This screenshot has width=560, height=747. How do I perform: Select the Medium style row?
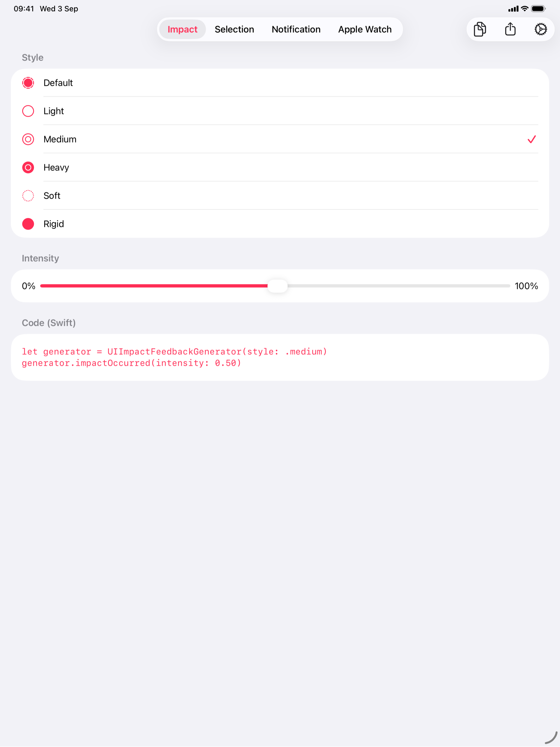point(280,139)
